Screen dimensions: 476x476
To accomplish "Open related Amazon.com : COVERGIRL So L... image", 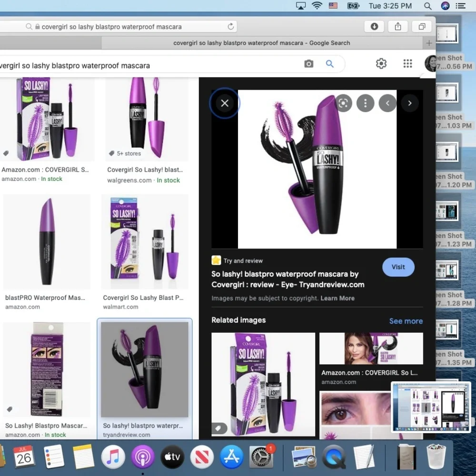I will (371, 348).
